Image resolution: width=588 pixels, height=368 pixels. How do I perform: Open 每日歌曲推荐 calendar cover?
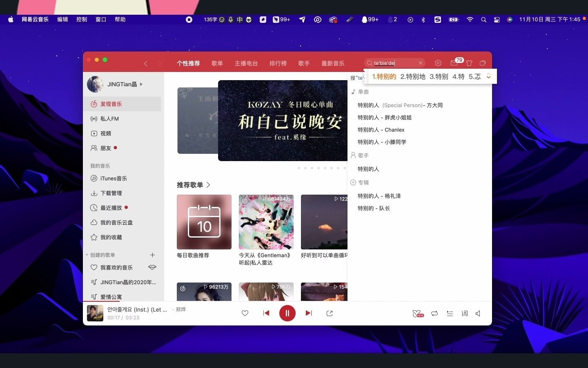pyautogui.click(x=204, y=222)
